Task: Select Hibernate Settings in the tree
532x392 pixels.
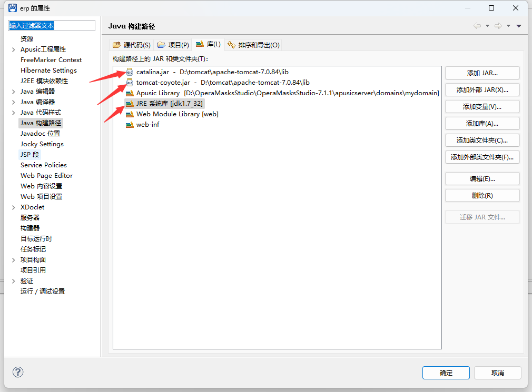Action: pos(48,71)
